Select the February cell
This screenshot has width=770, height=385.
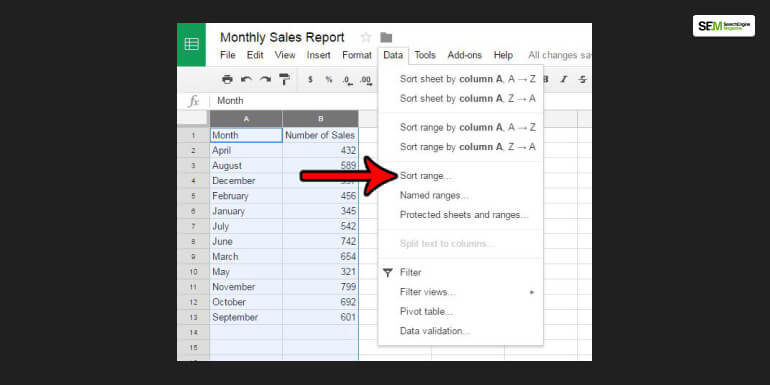pos(246,196)
